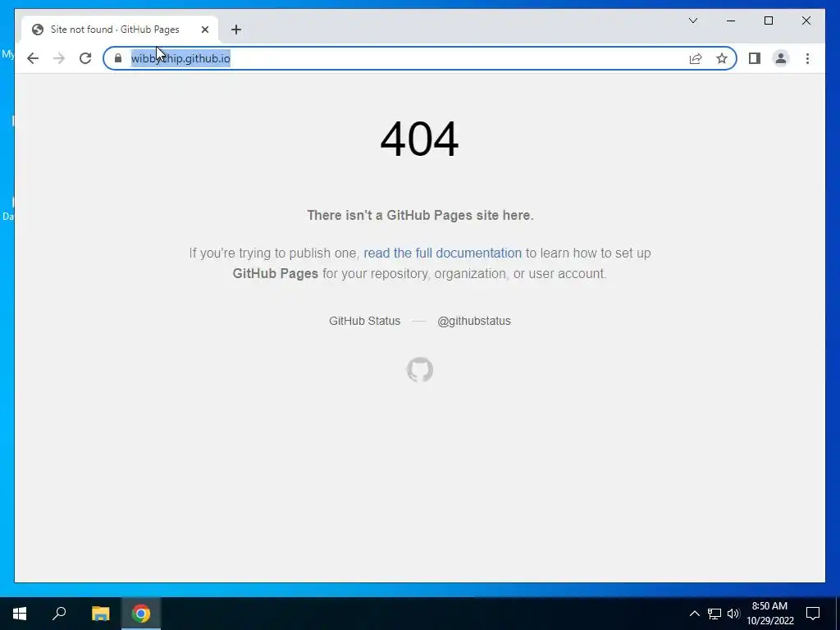
Task: Open the Windows Start menu
Action: [x=20, y=614]
